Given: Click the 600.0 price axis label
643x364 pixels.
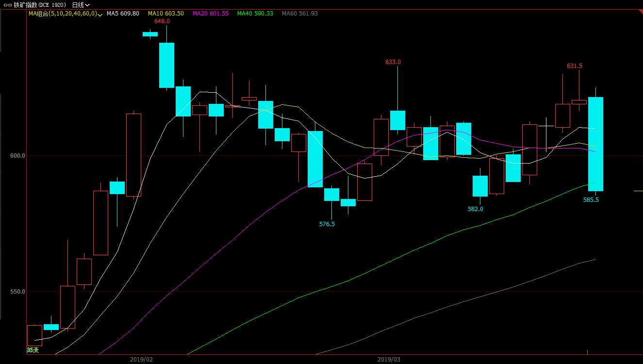Looking at the screenshot, I should [x=18, y=156].
